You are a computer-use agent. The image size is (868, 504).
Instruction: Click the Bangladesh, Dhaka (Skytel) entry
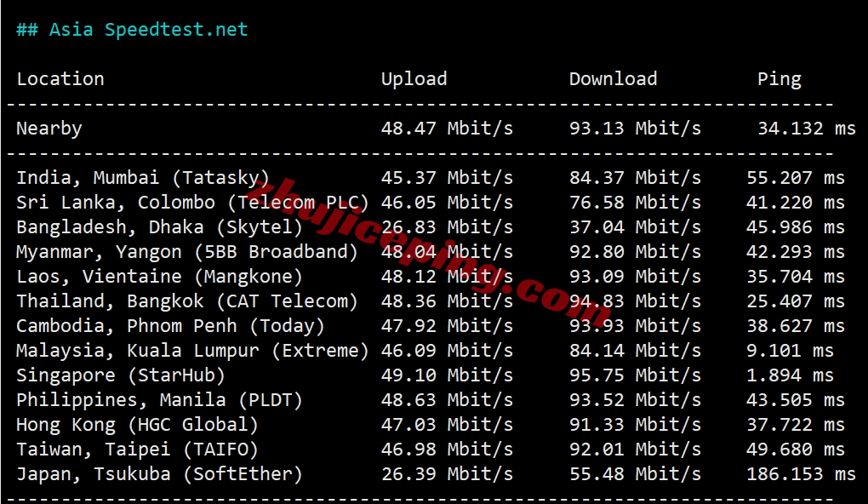click(159, 227)
